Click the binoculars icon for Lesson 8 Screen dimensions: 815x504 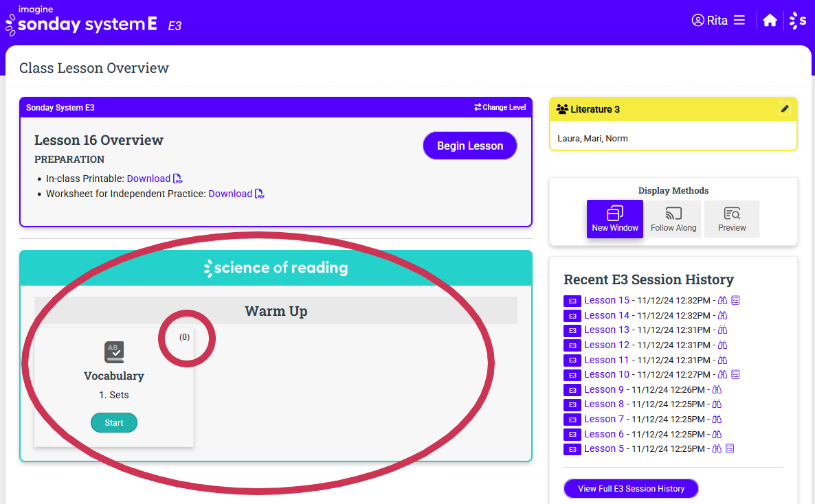[x=717, y=404]
